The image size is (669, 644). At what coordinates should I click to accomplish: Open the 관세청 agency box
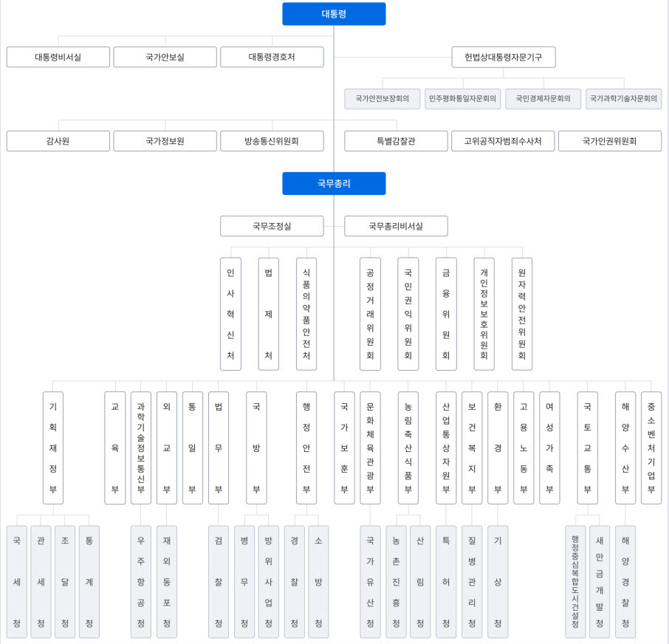[x=41, y=582]
